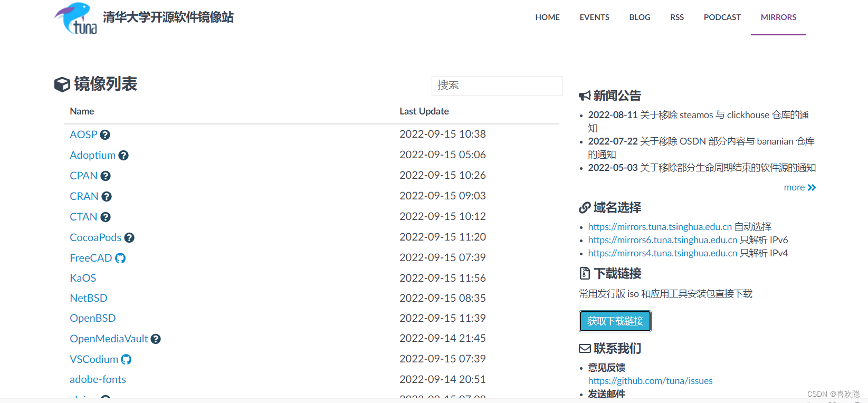Open the KaOS mirror link
868x403 pixels.
pos(83,278)
